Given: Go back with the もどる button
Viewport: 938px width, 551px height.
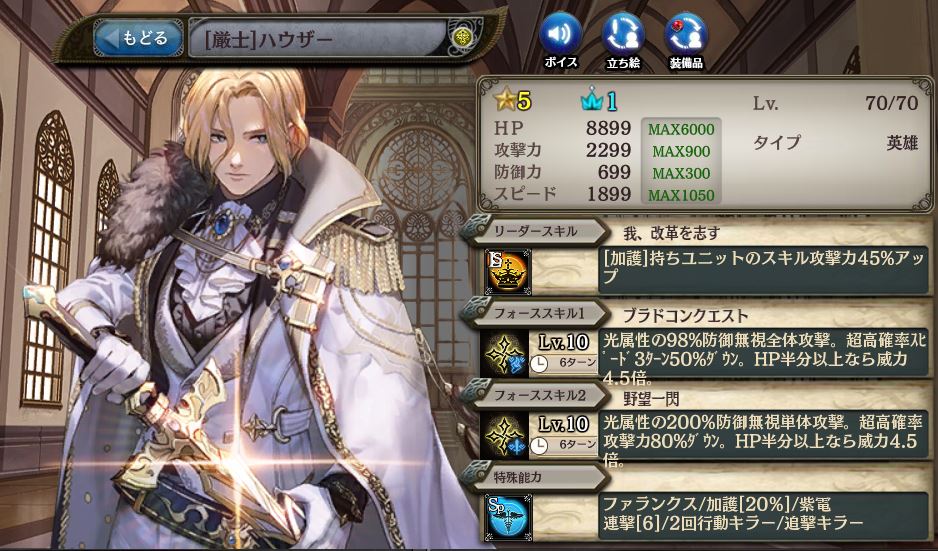Looking at the screenshot, I should [138, 39].
